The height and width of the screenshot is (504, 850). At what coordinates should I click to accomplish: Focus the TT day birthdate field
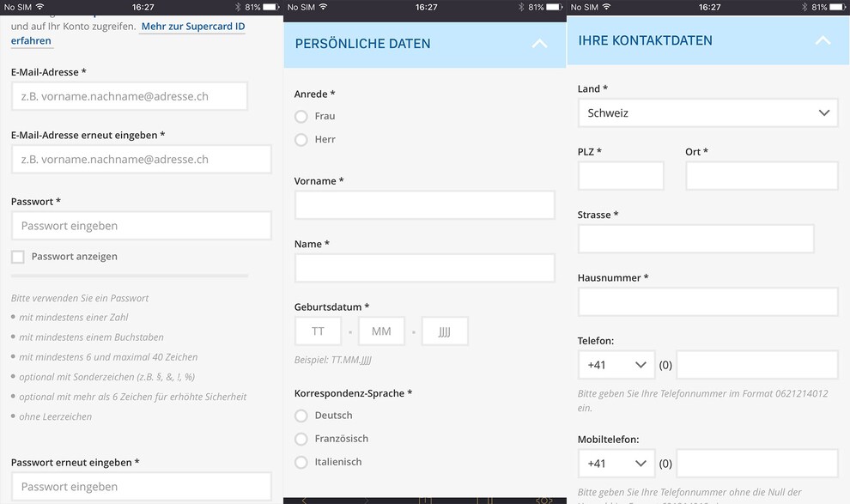[319, 331]
